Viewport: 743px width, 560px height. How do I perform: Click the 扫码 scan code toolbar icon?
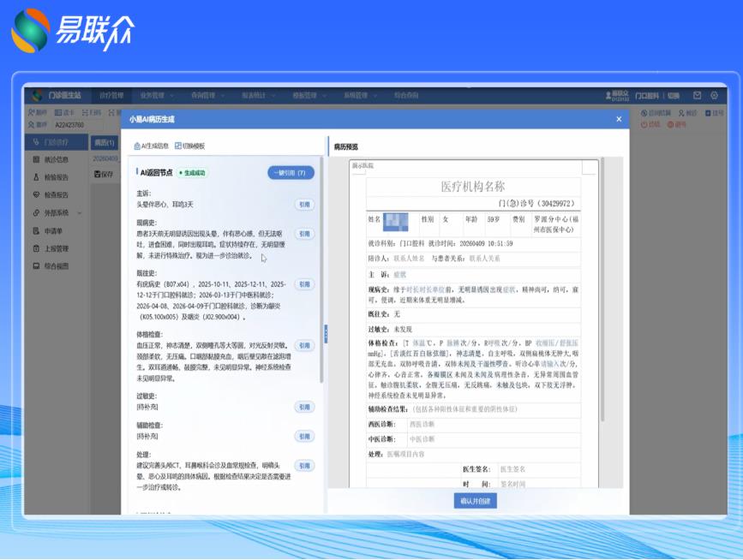pyautogui.click(x=86, y=112)
